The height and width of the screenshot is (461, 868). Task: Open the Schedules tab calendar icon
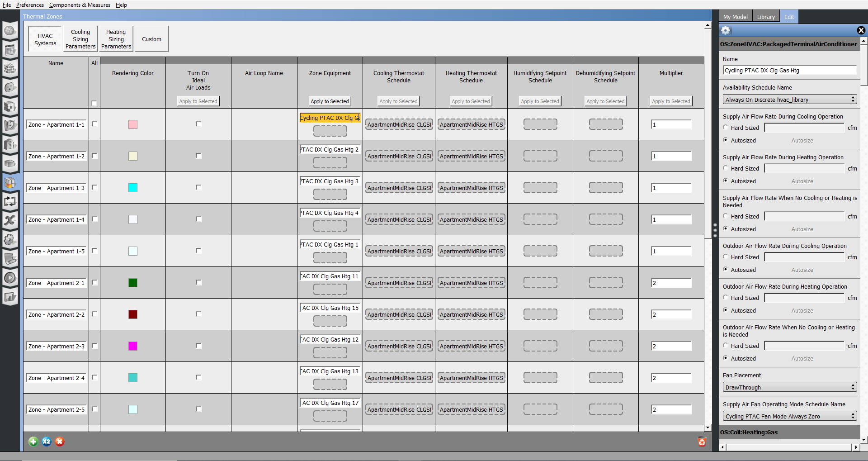coord(10,50)
